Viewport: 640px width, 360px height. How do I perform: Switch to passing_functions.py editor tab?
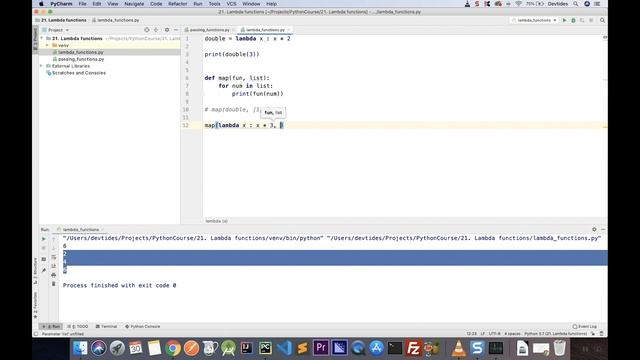click(x=209, y=30)
